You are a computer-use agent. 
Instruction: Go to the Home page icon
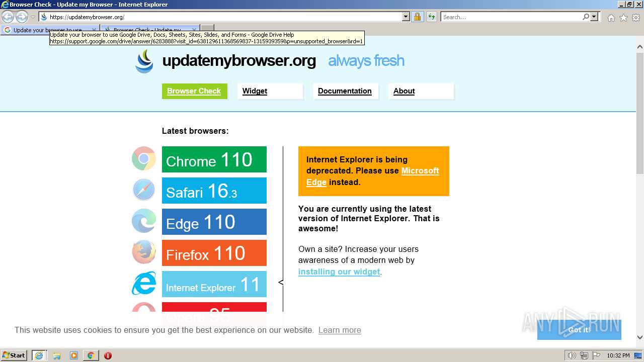[611, 18]
